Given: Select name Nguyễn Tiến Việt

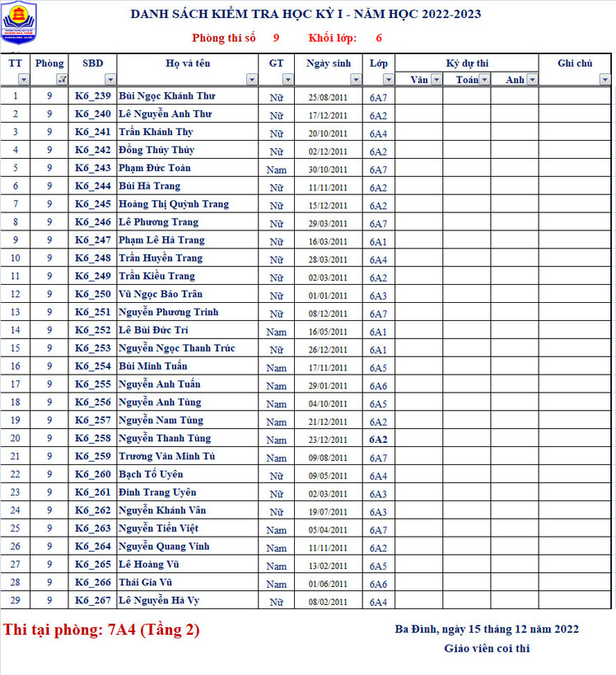Looking at the screenshot, I should coord(188,528).
